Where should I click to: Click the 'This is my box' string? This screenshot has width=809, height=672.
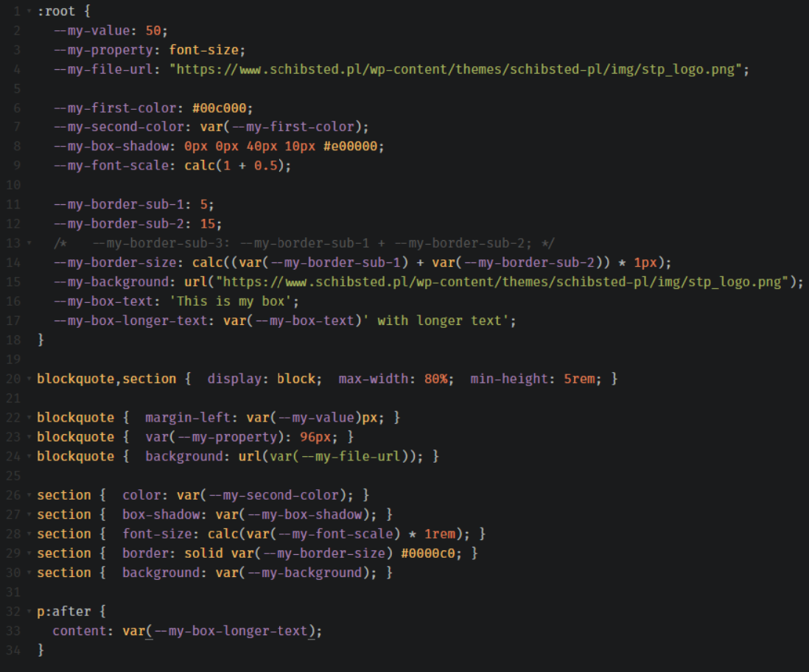[231, 301]
